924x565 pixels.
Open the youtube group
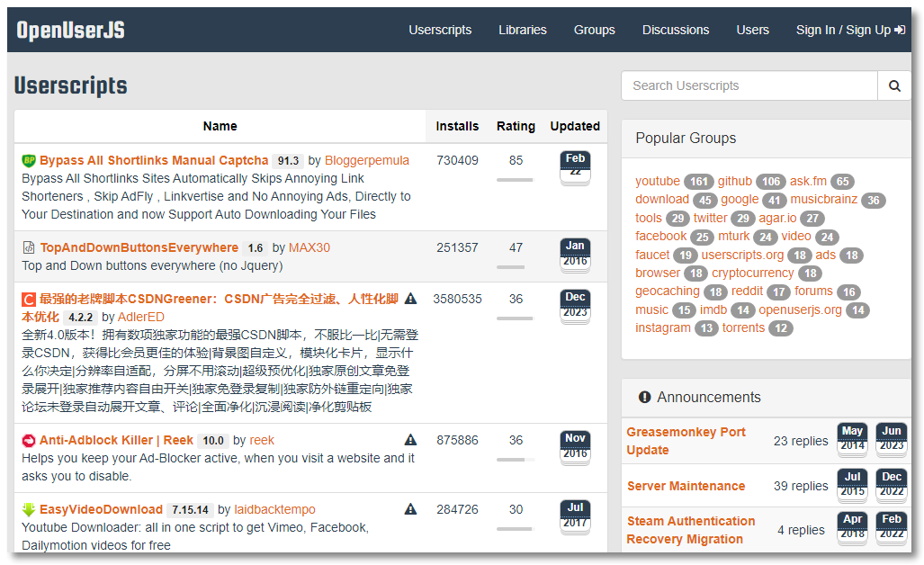[x=658, y=182]
